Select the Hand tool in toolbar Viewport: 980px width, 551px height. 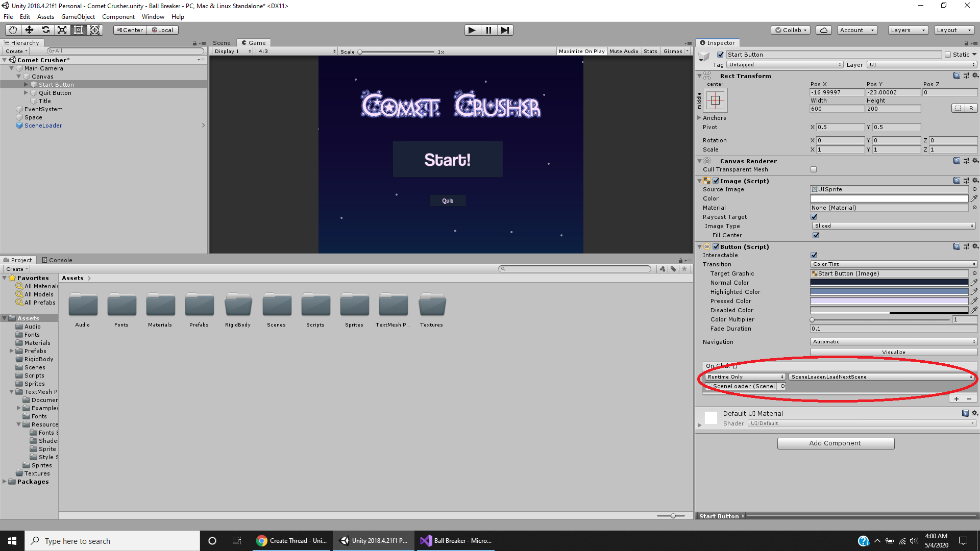point(13,30)
